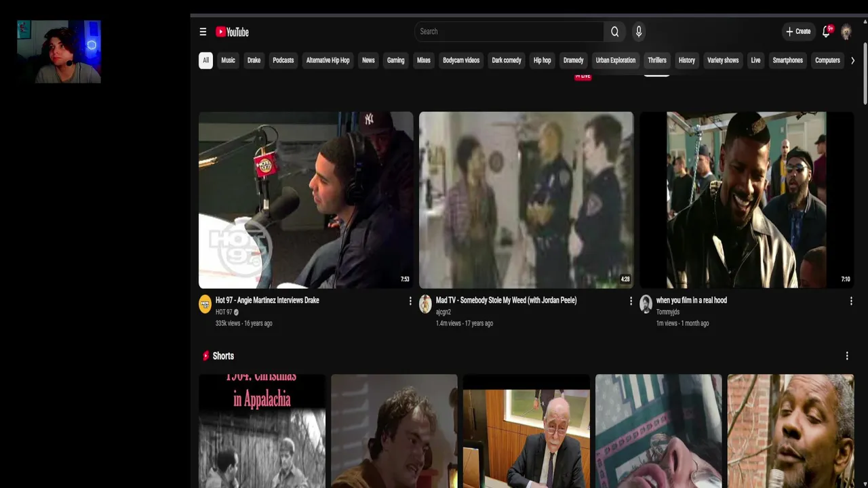
Task: Open the Mad TV Jordan Peele thumbnail
Action: tap(526, 200)
